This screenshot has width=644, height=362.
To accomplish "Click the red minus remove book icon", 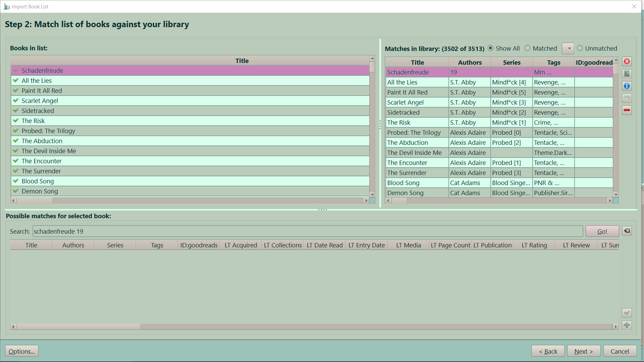I will 627,110.
